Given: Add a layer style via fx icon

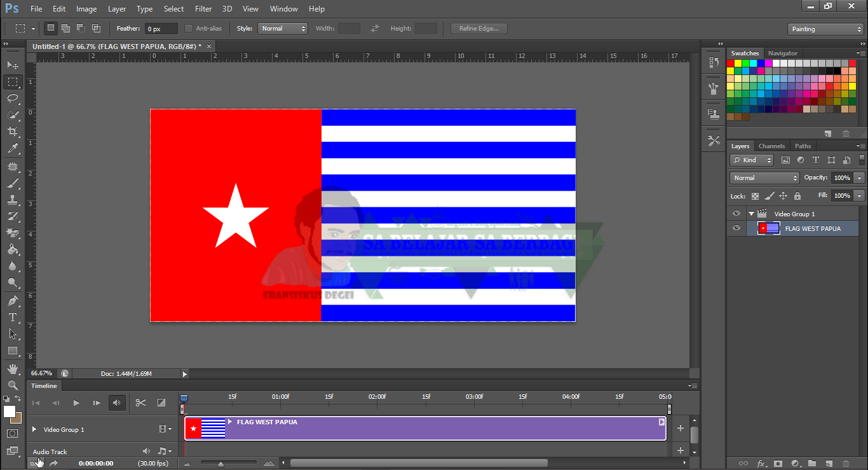Looking at the screenshot, I should (761, 463).
